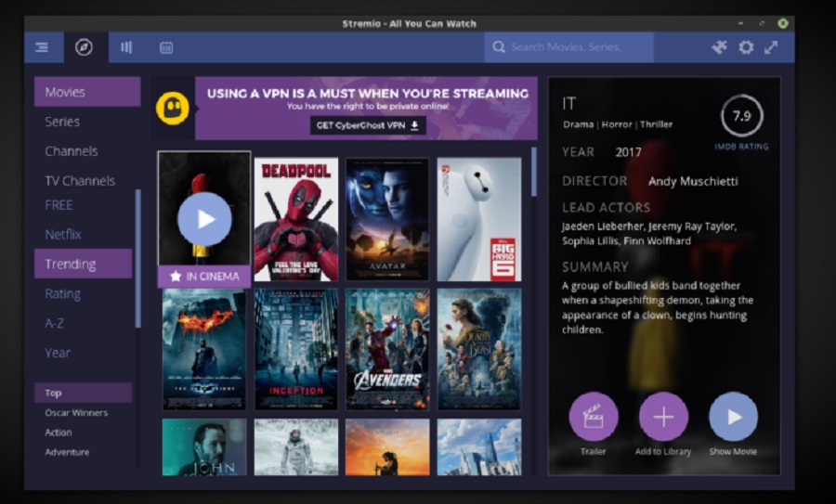Select the Action genre
The height and width of the screenshot is (504, 836).
59,433
